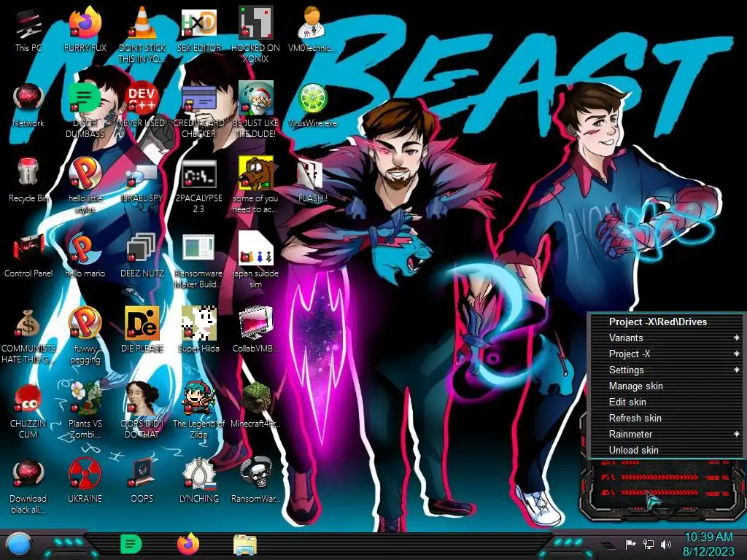Image resolution: width=747 pixels, height=560 pixels.
Task: Expand the Variants submenu
Action: click(667, 338)
